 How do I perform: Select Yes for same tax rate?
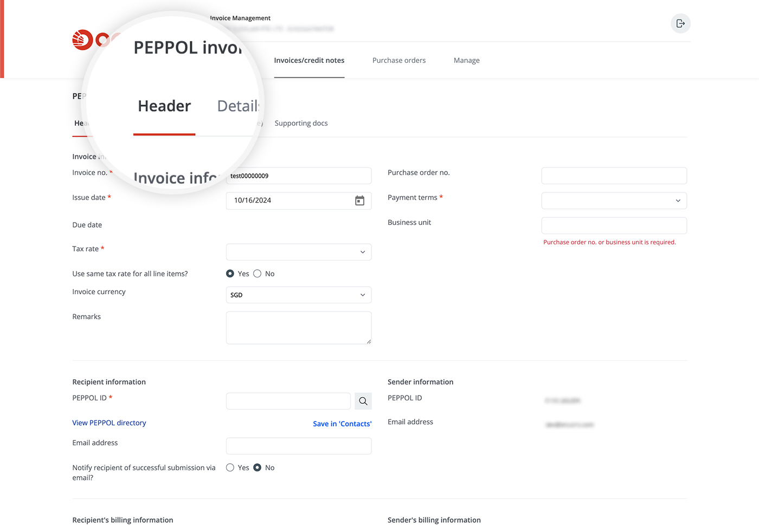[x=230, y=274]
